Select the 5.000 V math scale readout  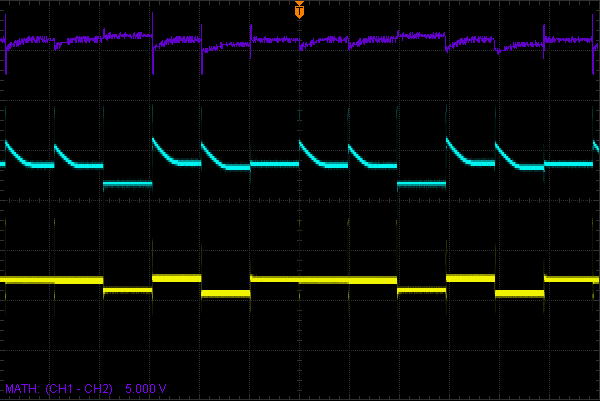click(146, 387)
